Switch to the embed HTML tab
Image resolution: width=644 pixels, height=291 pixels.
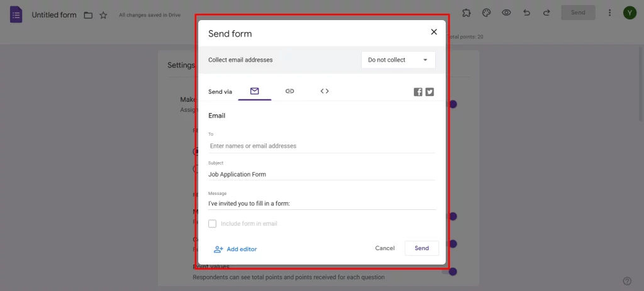[x=325, y=91]
